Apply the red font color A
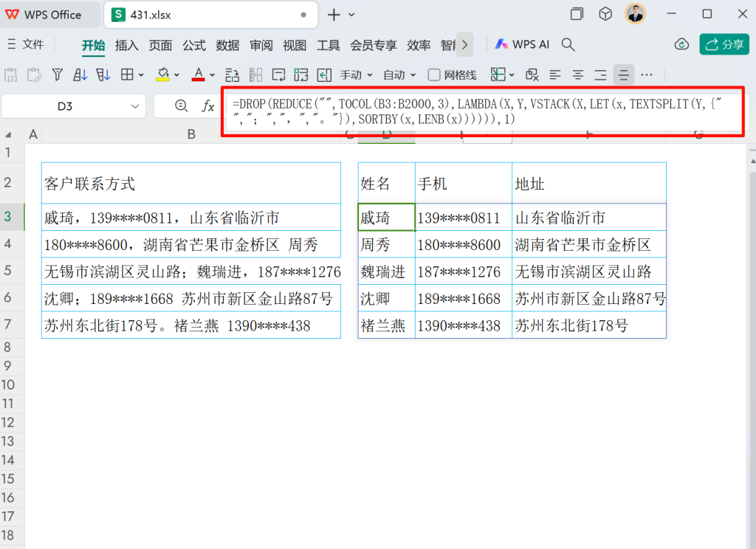756x549 pixels. (198, 75)
